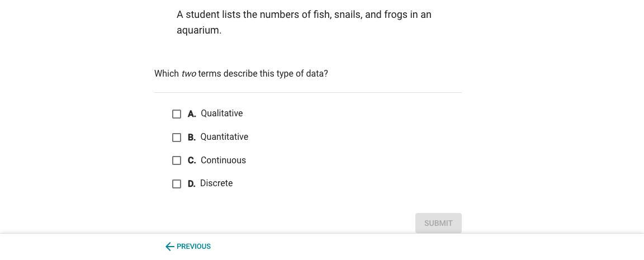This screenshot has width=644, height=260.
Task: Click the bold letter 'A.' label
Action: click(192, 114)
